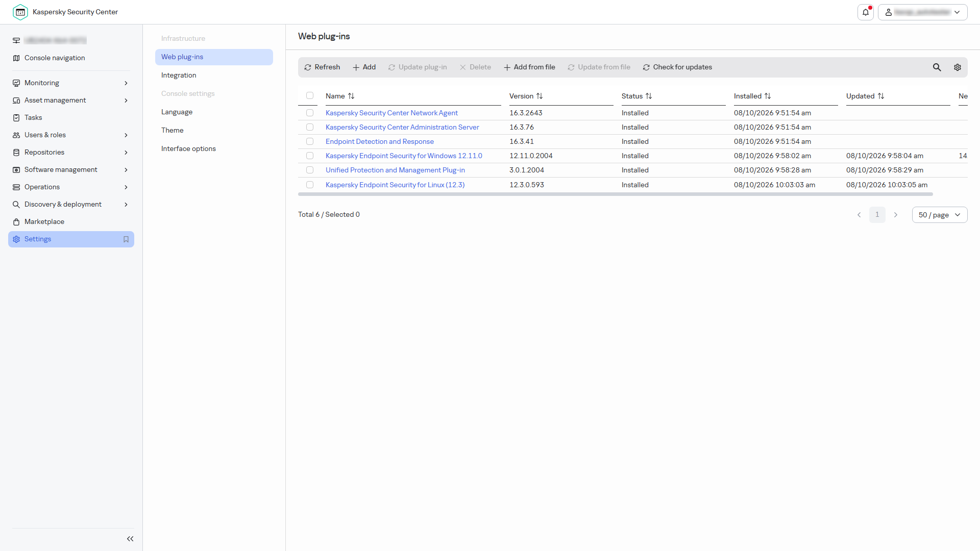980x551 pixels.
Task: Click the search magnifier in the toolbar
Action: pyautogui.click(x=937, y=67)
